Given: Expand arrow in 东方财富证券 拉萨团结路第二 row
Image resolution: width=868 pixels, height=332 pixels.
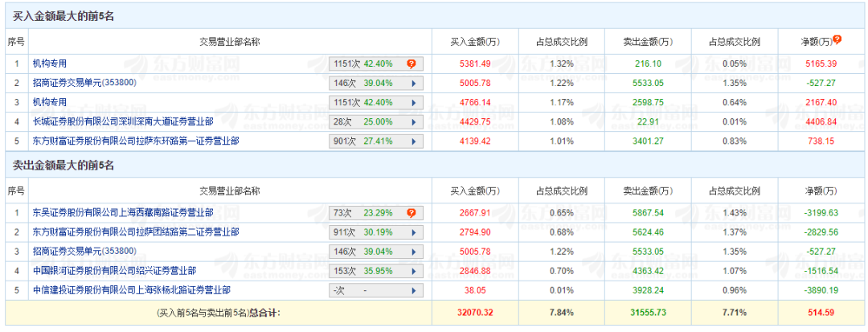Looking at the screenshot, I should pos(413,232).
